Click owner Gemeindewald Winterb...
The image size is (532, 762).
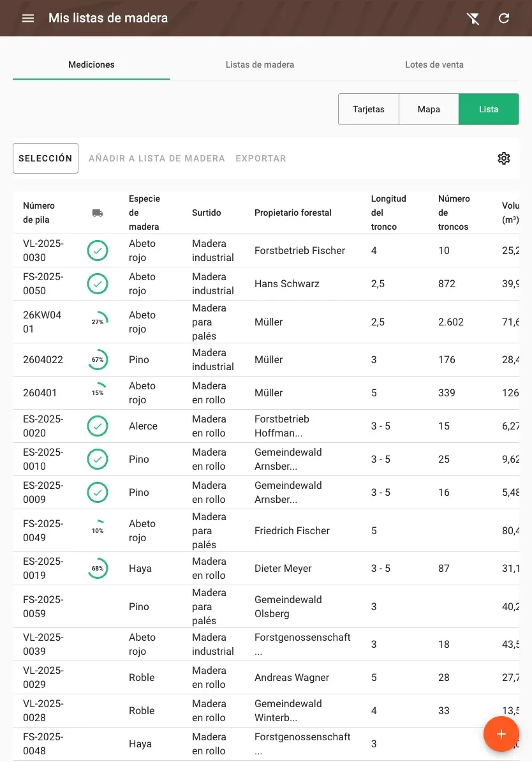click(288, 710)
